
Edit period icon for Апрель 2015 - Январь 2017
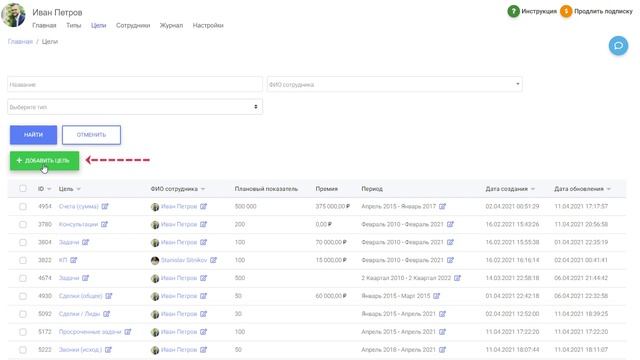click(x=442, y=206)
